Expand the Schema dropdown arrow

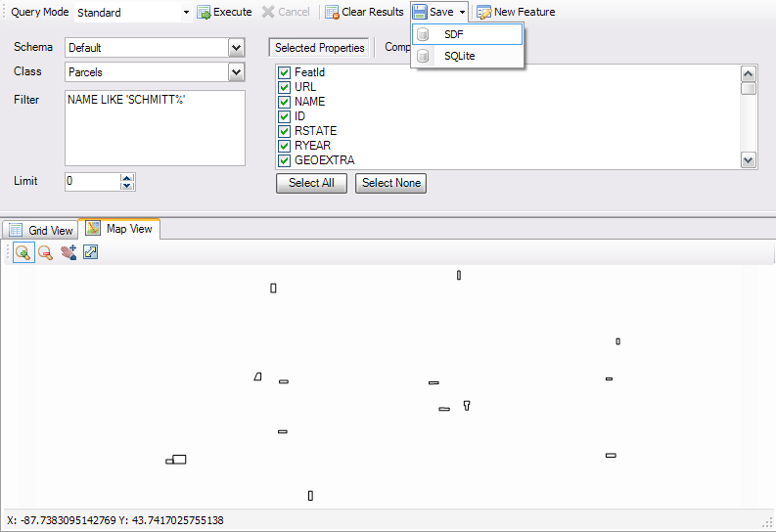point(237,48)
